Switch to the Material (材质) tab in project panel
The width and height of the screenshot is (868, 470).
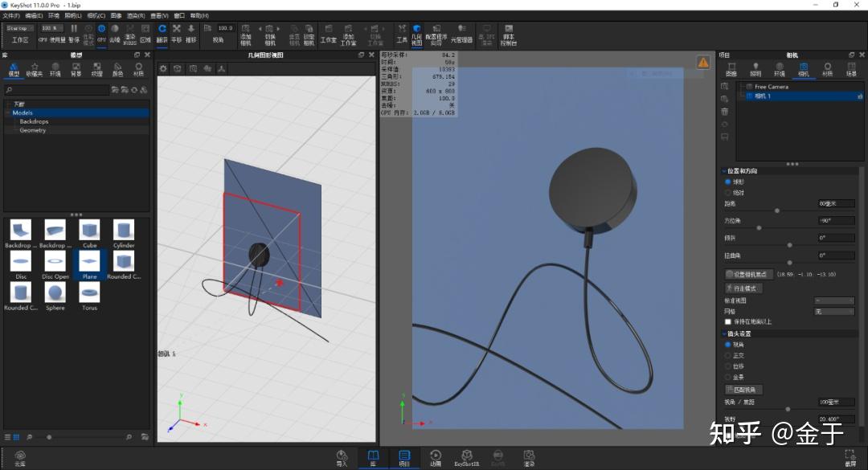[827, 68]
